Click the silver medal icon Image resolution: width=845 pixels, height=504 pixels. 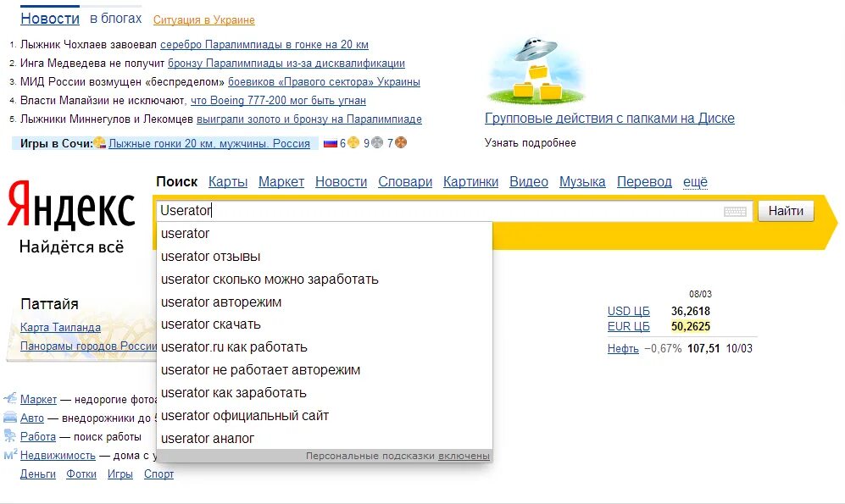(x=377, y=142)
